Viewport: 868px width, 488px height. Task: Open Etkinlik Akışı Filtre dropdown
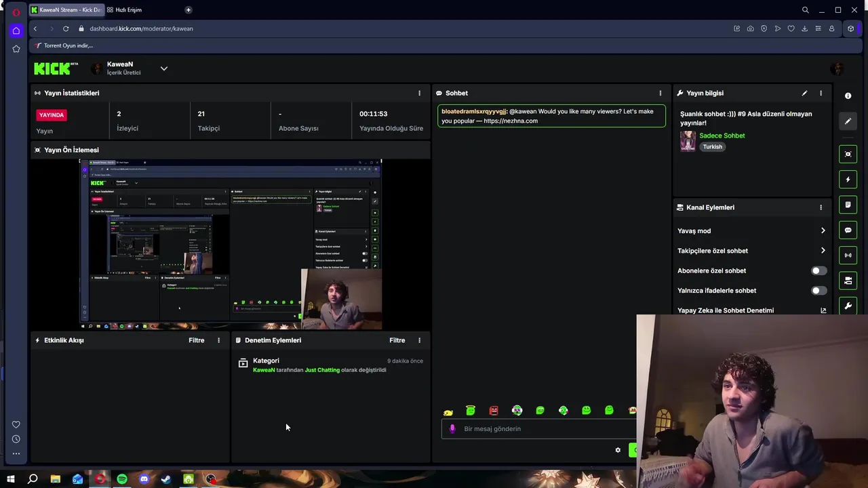(196, 340)
